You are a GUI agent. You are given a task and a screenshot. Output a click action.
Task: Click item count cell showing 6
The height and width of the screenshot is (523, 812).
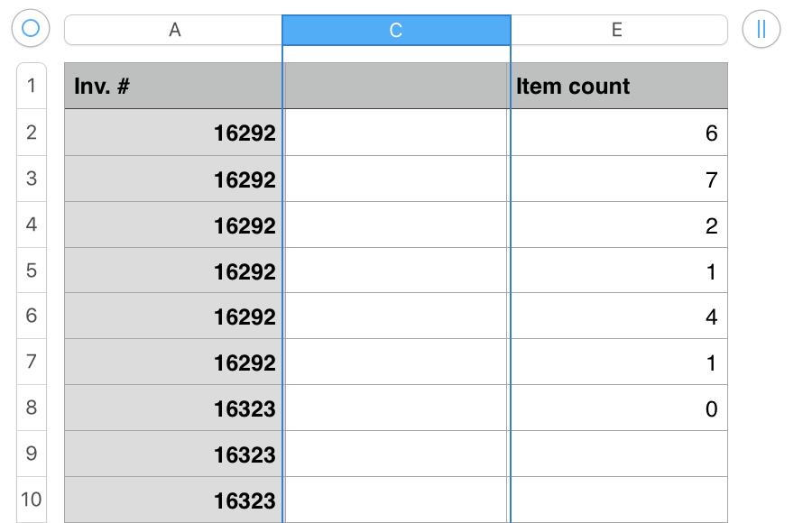coord(619,133)
